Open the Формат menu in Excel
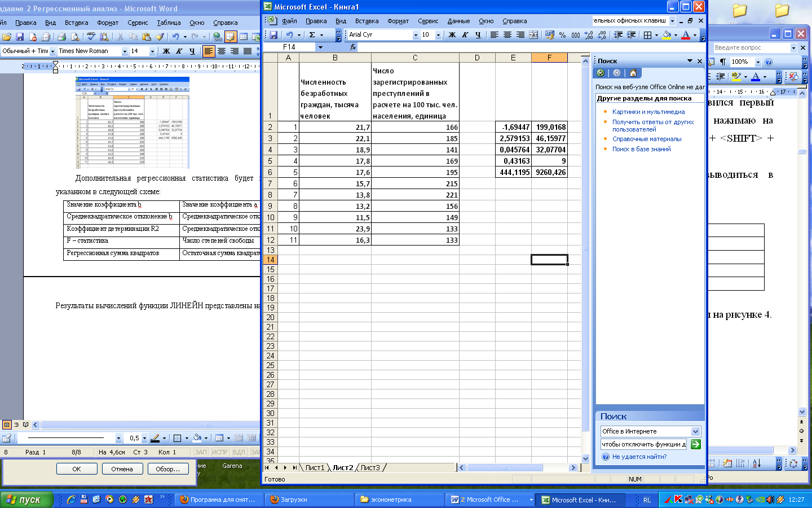Screen dimensions: 812x508 tap(398, 21)
